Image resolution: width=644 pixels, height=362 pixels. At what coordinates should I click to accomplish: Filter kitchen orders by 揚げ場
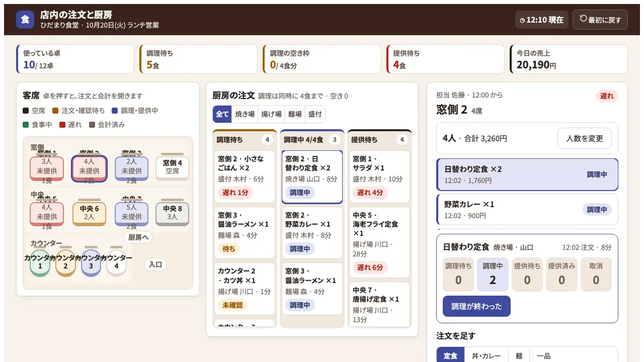(271, 114)
